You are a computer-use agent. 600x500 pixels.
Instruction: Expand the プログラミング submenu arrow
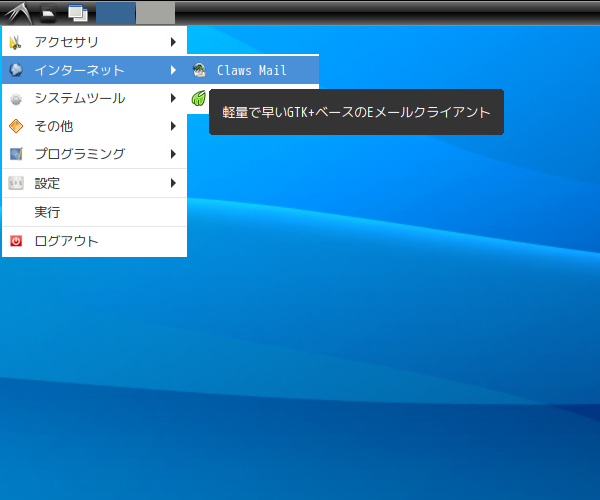click(173, 154)
